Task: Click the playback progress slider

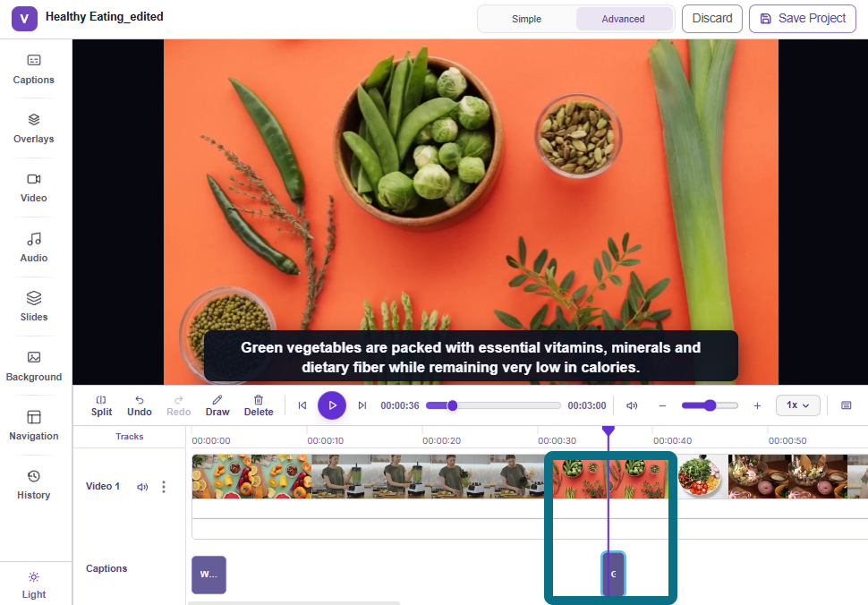Action: pos(493,405)
